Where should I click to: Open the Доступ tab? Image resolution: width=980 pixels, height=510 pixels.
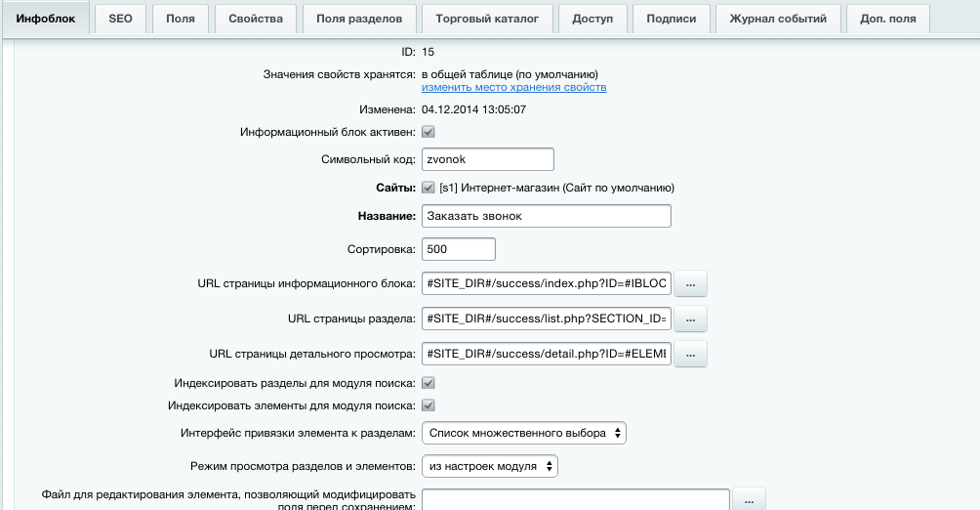[592, 18]
